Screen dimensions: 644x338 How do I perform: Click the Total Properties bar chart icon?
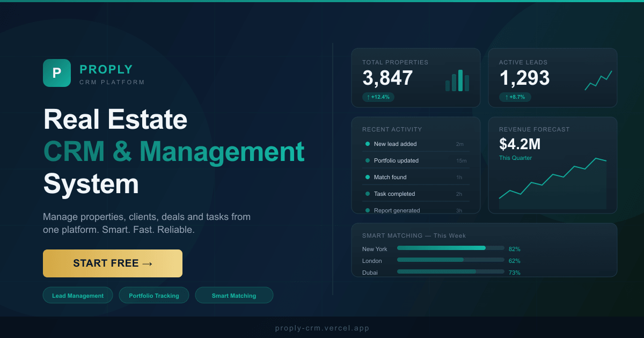[457, 80]
